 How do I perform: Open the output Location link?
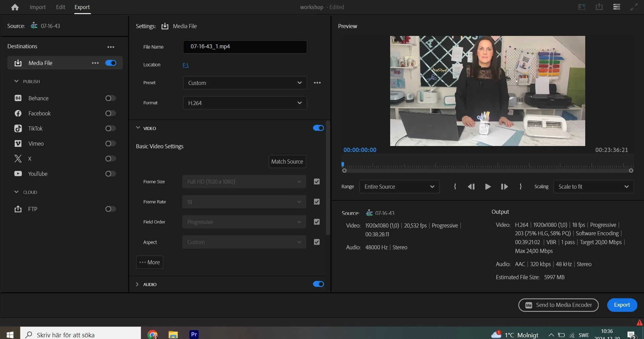pos(186,65)
